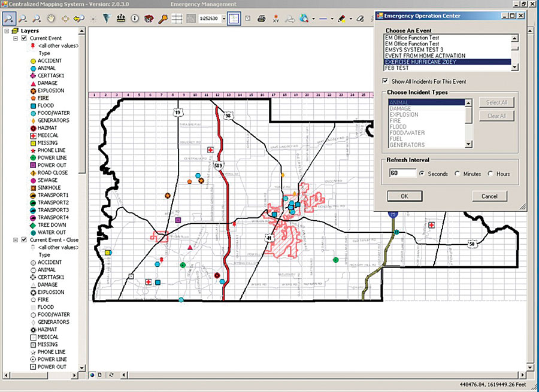The width and height of the screenshot is (539, 392).
Task: Click incident types list scroll-down arrow
Action: tap(468, 145)
